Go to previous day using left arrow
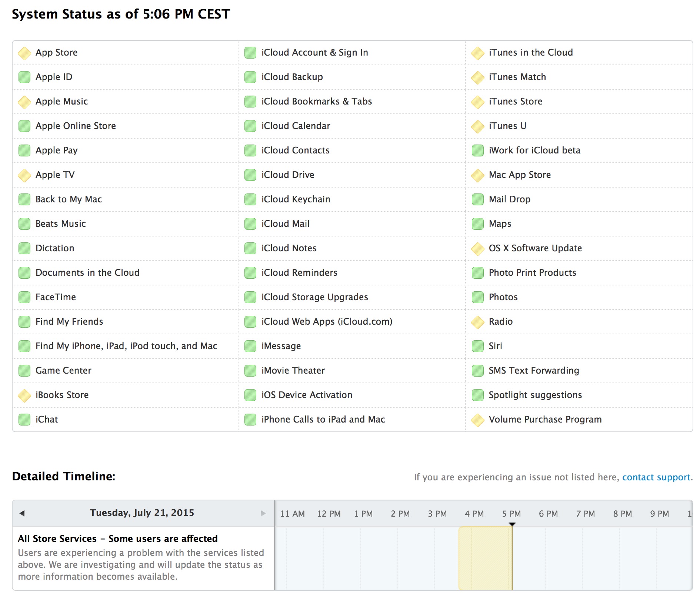 (x=22, y=513)
